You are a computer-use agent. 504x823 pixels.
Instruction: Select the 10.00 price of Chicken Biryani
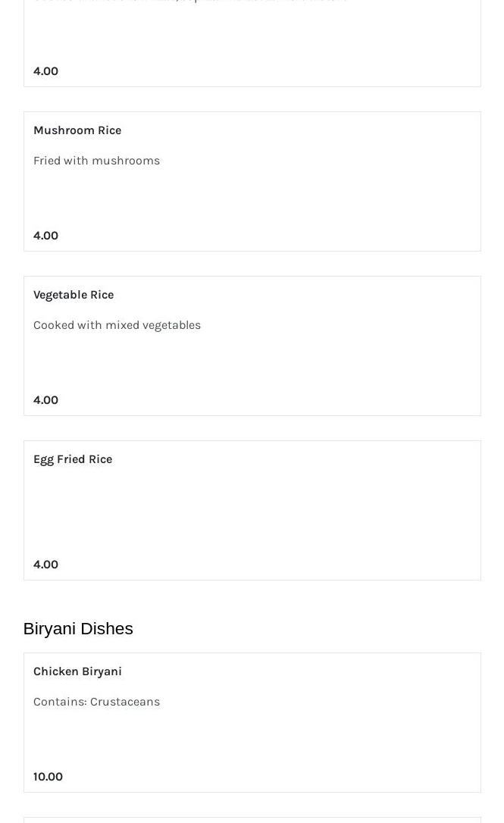point(48,777)
